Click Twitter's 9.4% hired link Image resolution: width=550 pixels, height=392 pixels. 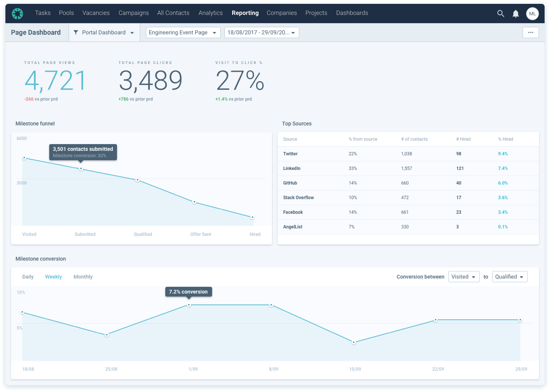point(503,154)
